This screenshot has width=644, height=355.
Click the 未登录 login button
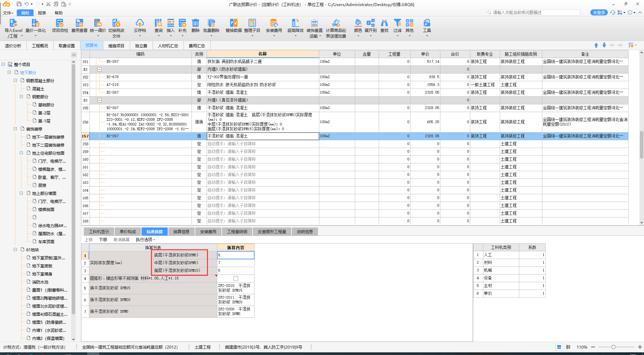coord(599,12)
